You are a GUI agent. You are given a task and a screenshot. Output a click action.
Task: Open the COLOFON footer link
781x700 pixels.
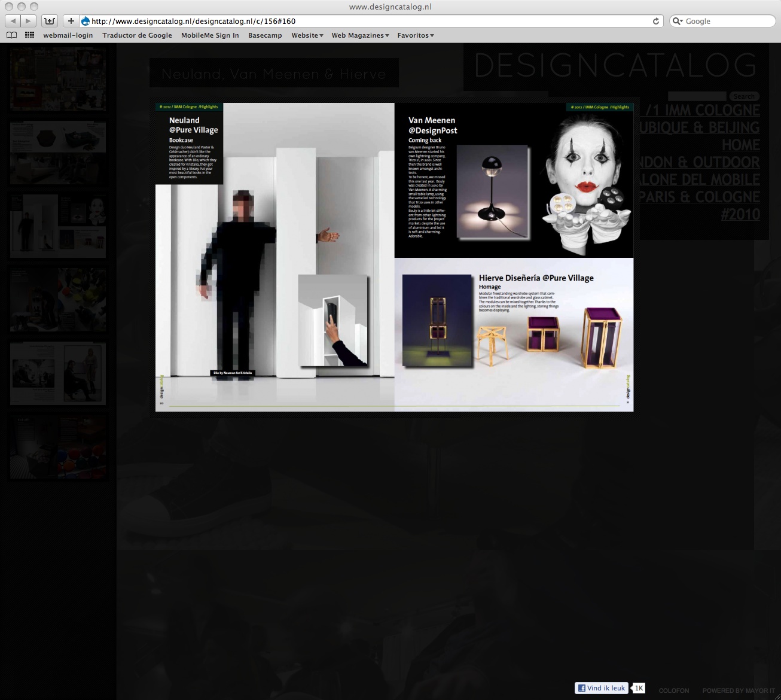coord(674,690)
